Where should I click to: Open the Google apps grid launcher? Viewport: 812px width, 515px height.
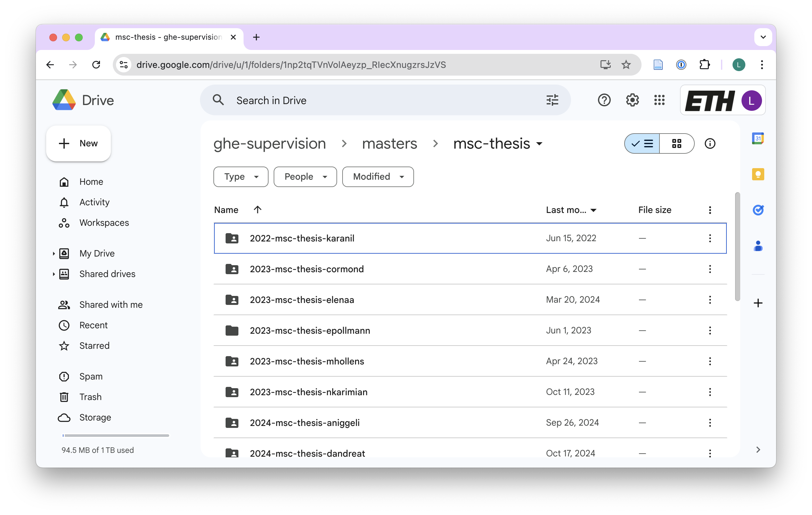click(x=659, y=100)
